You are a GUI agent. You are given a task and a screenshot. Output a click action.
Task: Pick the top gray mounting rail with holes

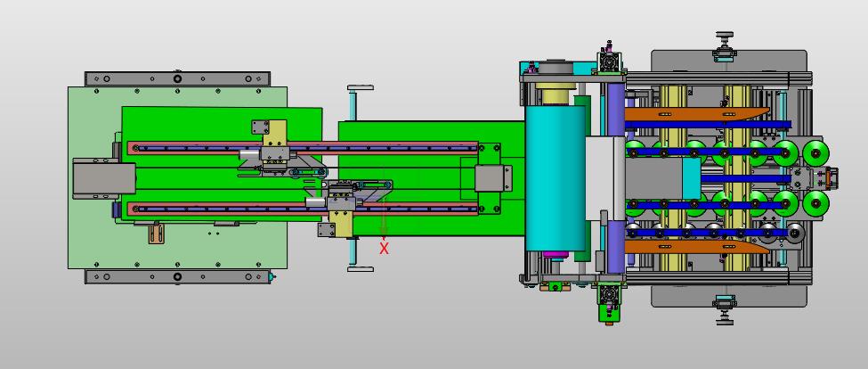tap(177, 78)
